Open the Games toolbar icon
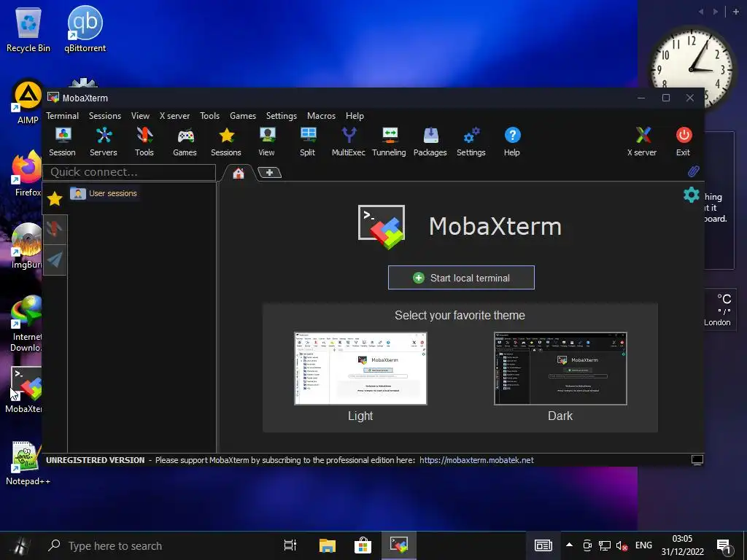The image size is (747, 560). coord(185,141)
